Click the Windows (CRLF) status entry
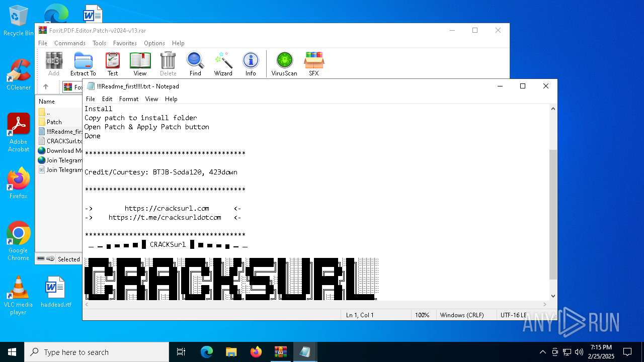This screenshot has width=644, height=362. [462, 315]
